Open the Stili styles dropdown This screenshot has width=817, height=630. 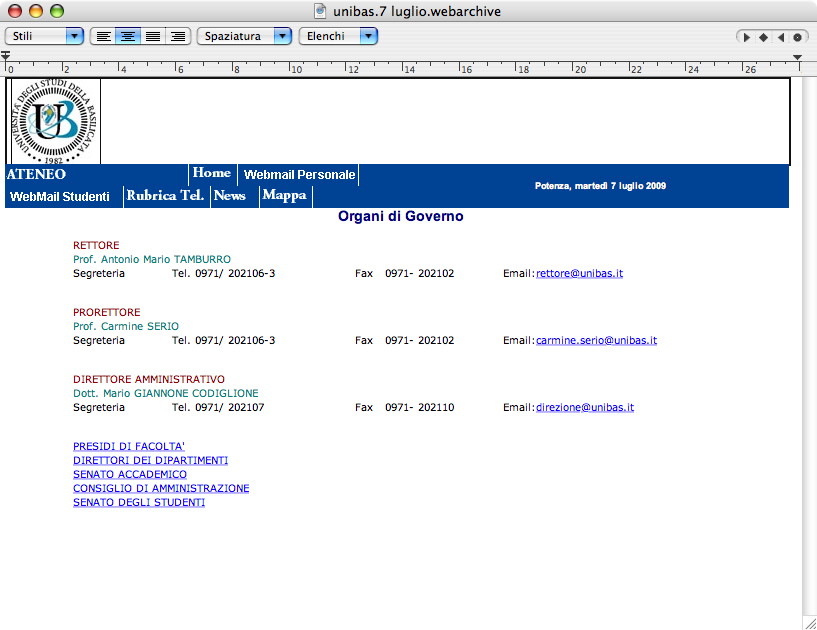[45, 36]
